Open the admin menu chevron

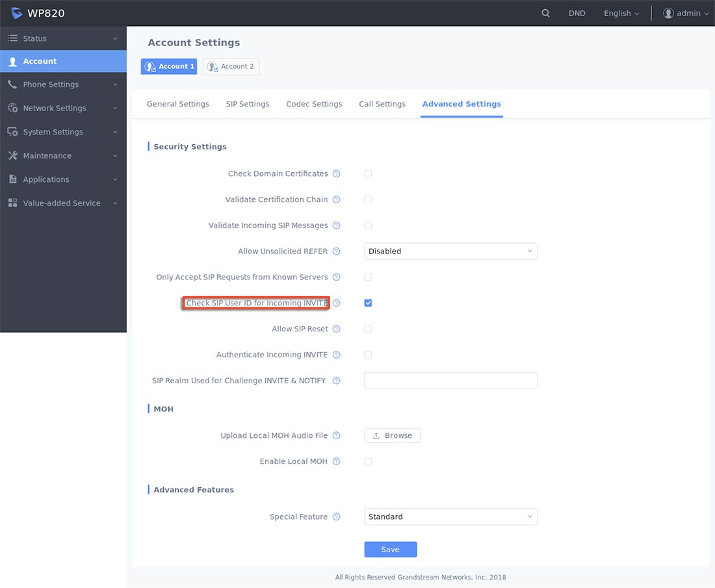click(707, 14)
